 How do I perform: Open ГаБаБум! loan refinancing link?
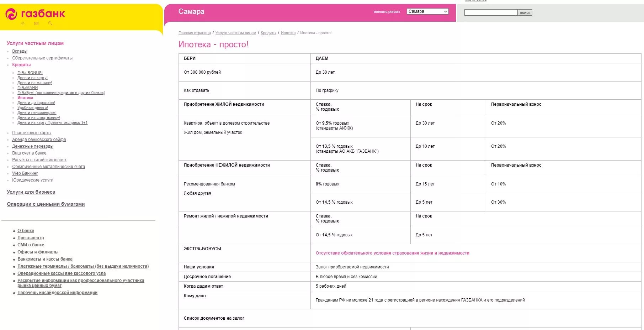pyautogui.click(x=61, y=93)
